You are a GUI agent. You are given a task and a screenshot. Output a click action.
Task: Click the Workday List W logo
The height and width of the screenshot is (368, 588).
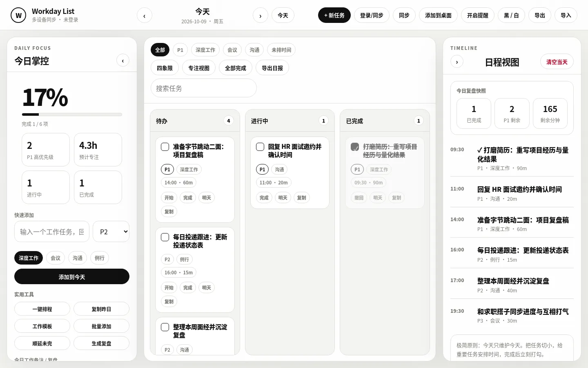pyautogui.click(x=18, y=16)
